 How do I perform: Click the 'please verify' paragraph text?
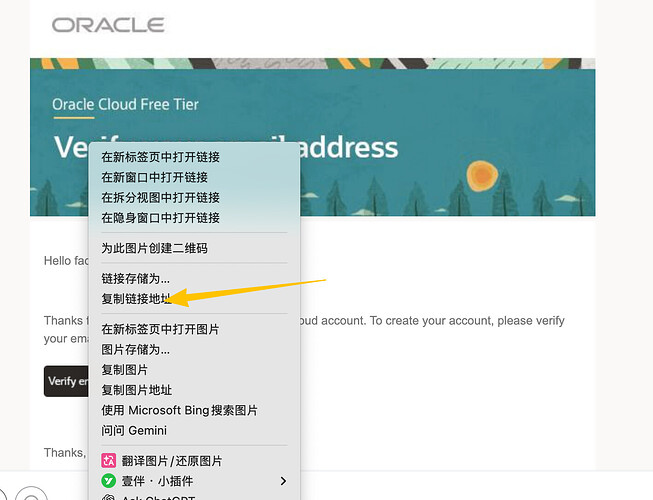pos(531,321)
